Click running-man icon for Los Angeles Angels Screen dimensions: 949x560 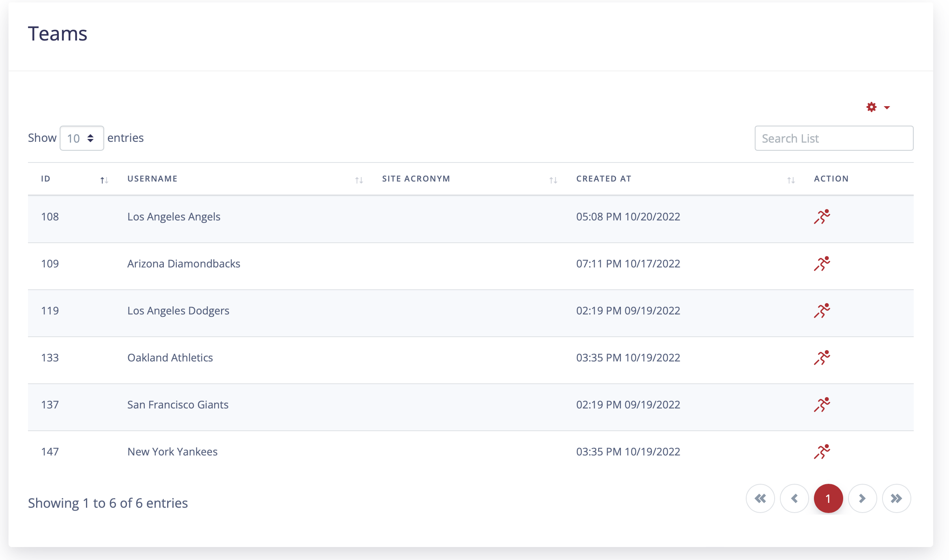coord(822,217)
